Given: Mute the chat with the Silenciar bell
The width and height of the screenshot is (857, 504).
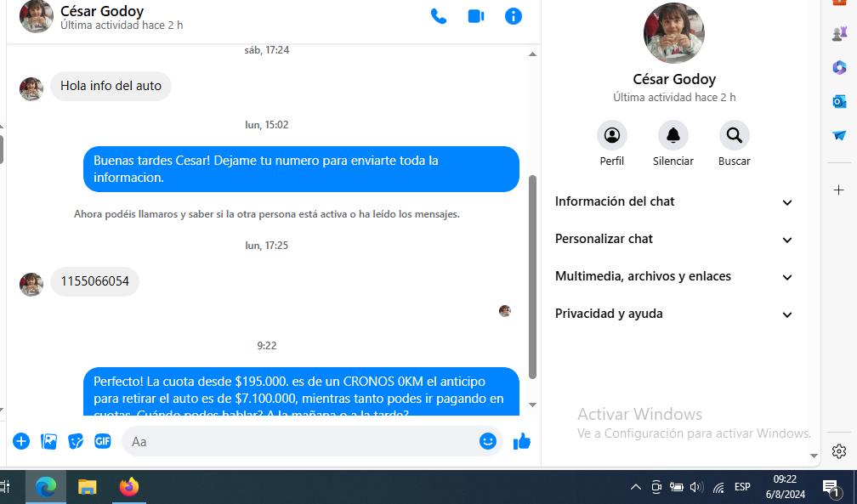Looking at the screenshot, I should tap(673, 144).
